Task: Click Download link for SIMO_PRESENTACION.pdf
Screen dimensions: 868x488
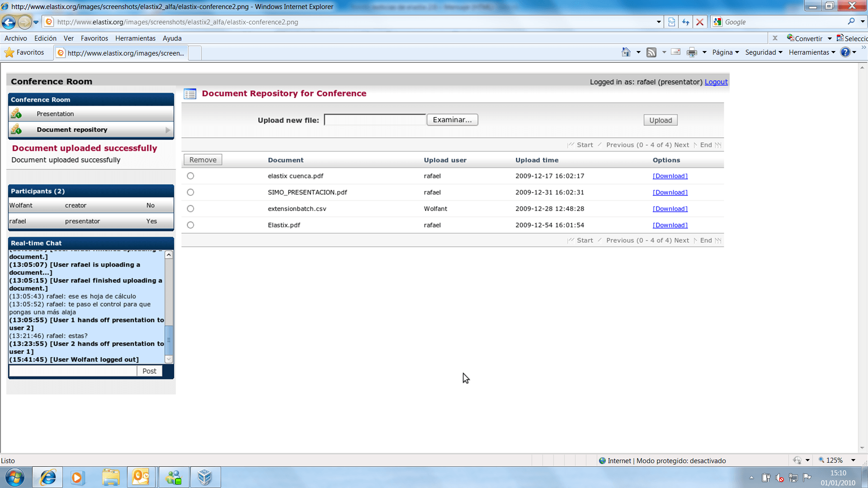Action: click(x=670, y=192)
